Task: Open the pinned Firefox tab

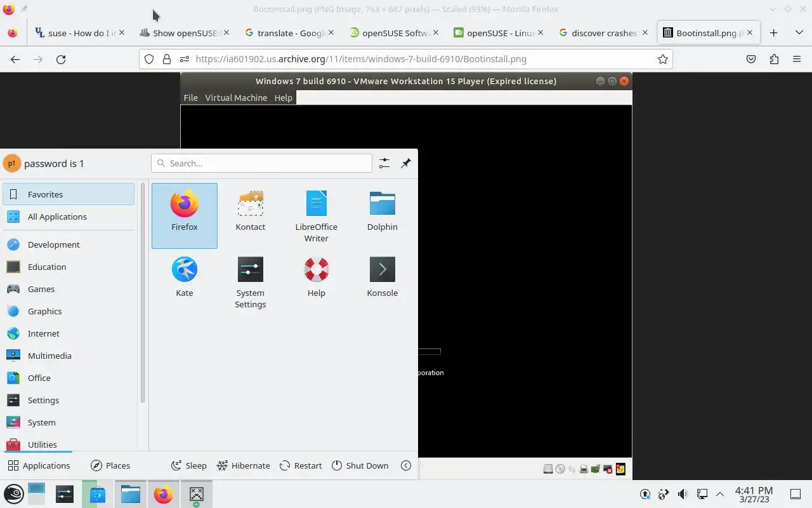Action: point(13,33)
